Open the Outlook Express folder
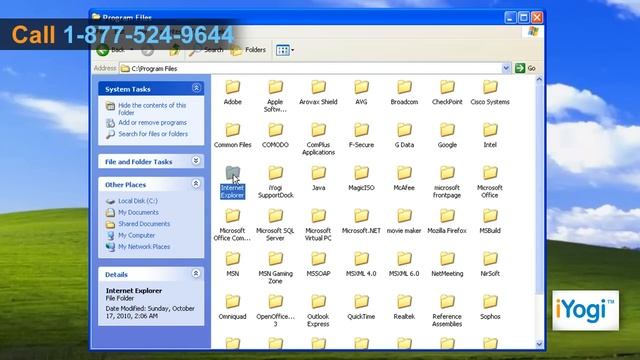The width and height of the screenshot is (640, 360). click(x=318, y=311)
